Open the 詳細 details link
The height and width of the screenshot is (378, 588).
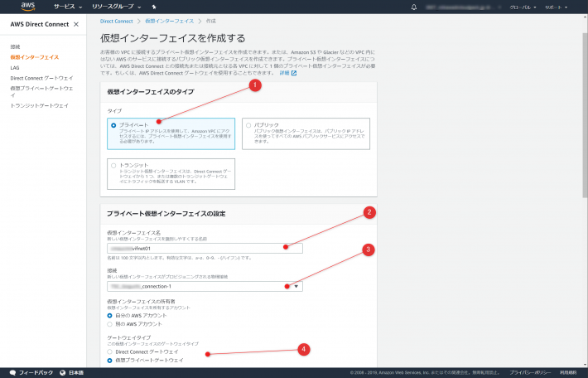coord(284,73)
